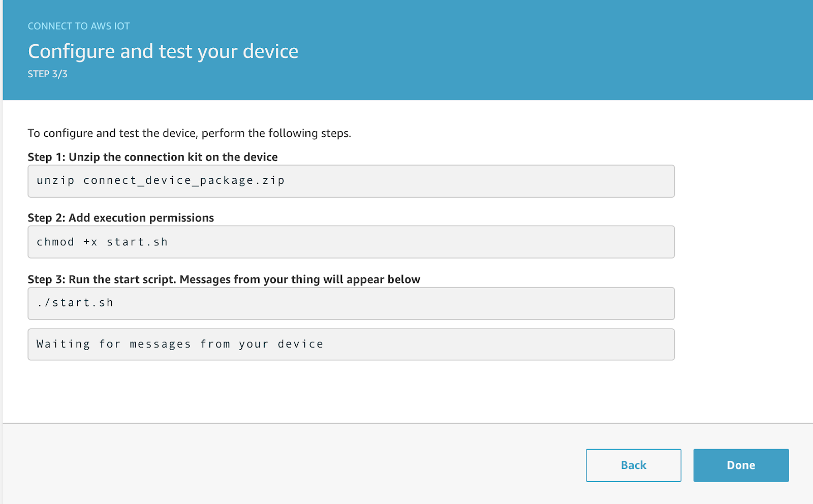
Task: Click 'Step 3: Run the start script' label
Action: point(224,279)
